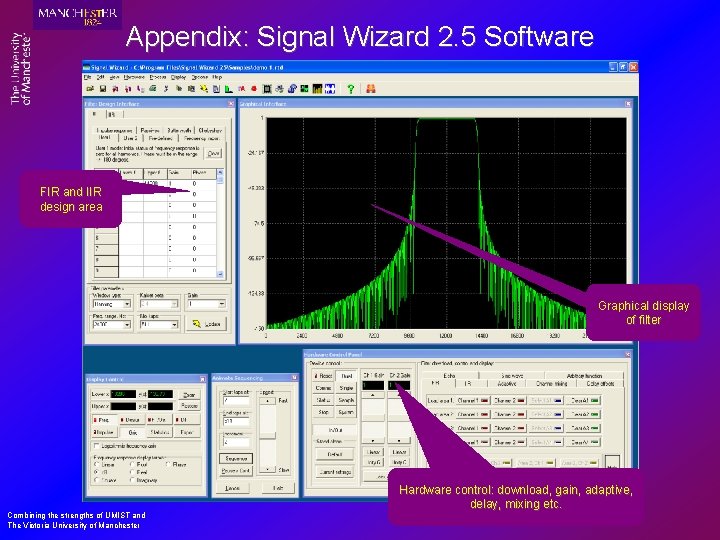The height and width of the screenshot is (540, 720).
Task: Select the dB display radio button
Action: [x=96, y=472]
